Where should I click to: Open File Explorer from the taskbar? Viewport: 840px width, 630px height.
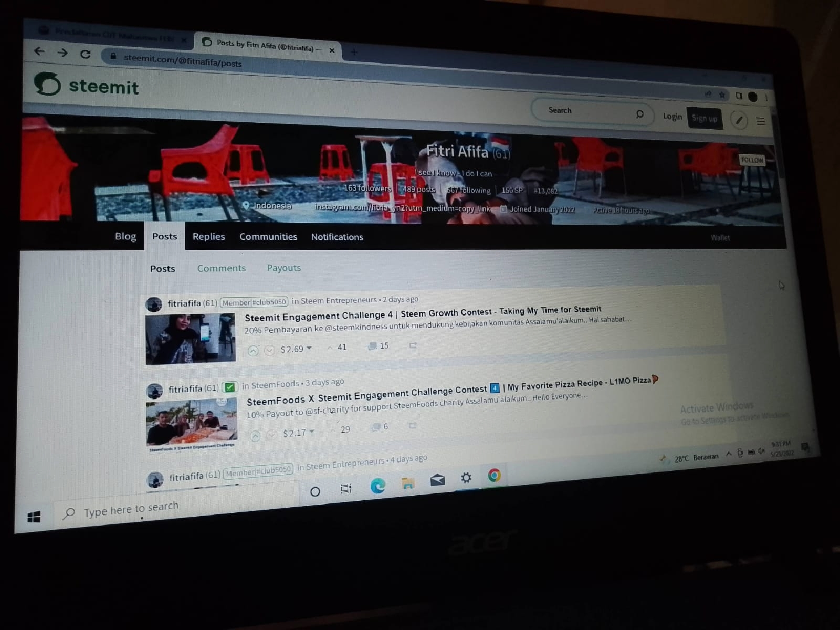click(408, 483)
